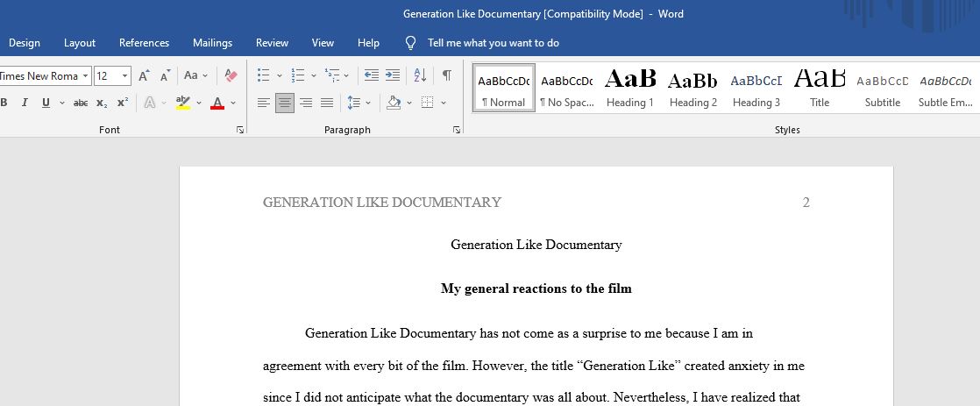The width and height of the screenshot is (980, 406).
Task: Click the Line Spacing icon
Action: click(x=354, y=103)
